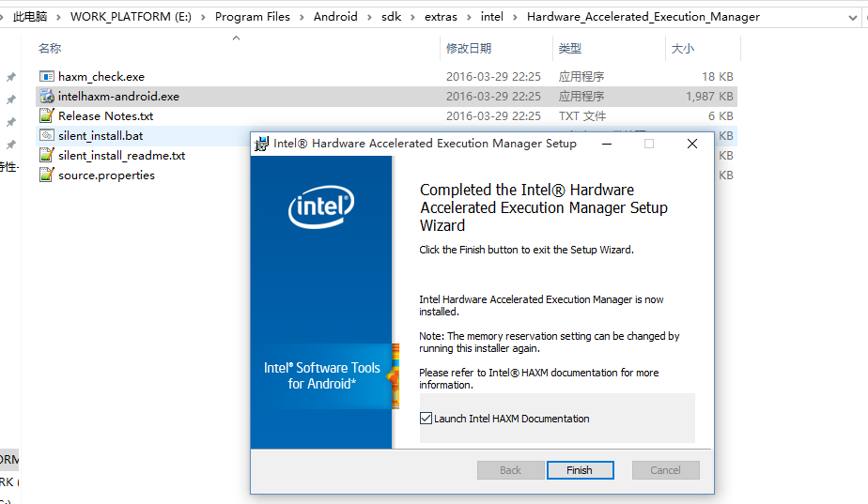Expand the chevron after WORK_PLATFORM (E:)
Screen dimensions: 868x504
(203, 17)
